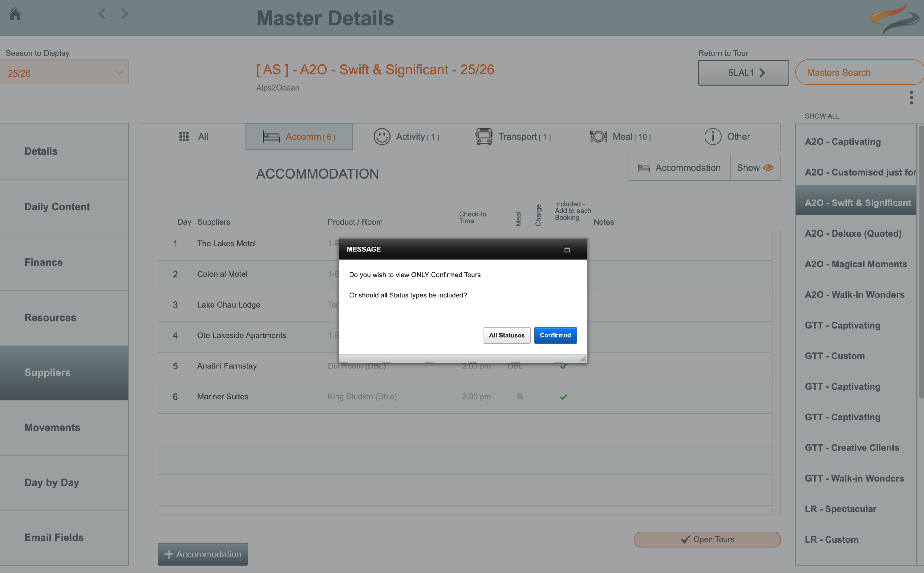Viewport: 924px width, 573px height.
Task: Open the Daily Content section
Action: [57, 207]
